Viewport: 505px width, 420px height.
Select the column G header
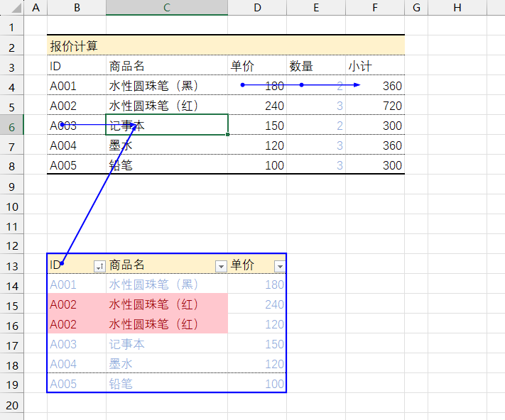coord(416,7)
